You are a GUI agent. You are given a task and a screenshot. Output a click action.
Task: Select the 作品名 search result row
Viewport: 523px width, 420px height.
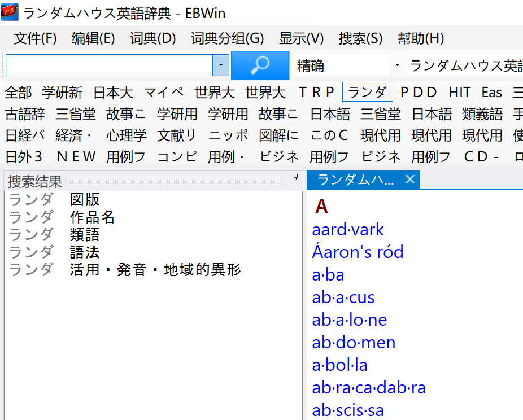click(x=154, y=217)
